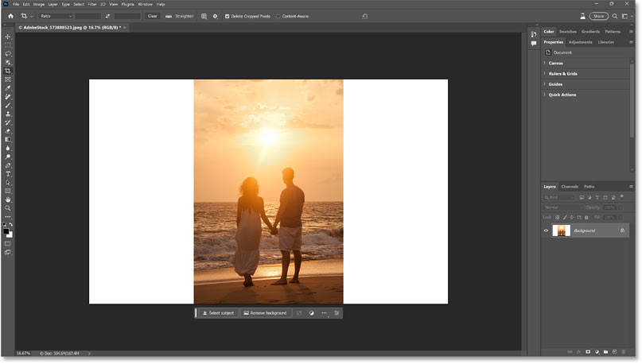
Task: Expand the Rulers & Grids section
Action: coord(545,74)
